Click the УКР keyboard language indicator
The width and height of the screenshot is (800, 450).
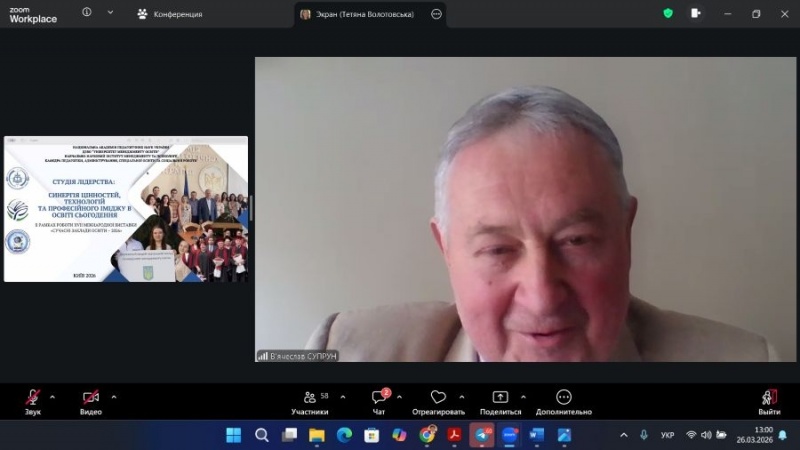click(x=668, y=435)
